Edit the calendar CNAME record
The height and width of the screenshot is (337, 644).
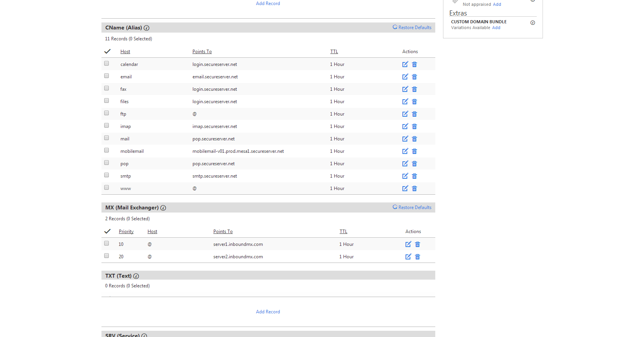coord(405,64)
